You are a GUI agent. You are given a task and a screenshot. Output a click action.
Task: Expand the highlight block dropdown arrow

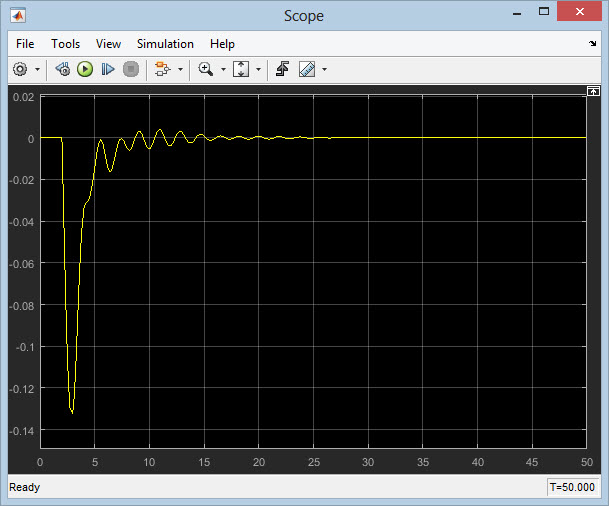point(180,70)
